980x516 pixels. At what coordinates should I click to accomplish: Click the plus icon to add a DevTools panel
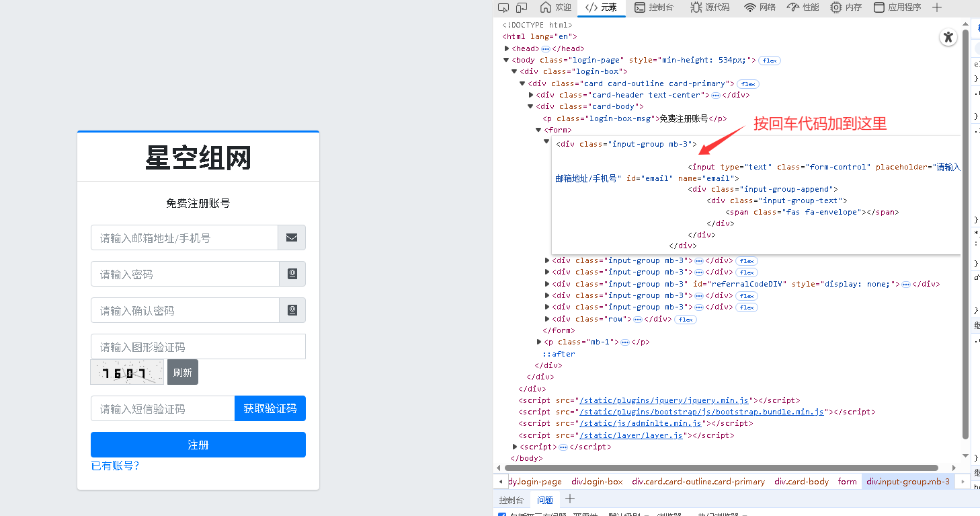coord(936,7)
